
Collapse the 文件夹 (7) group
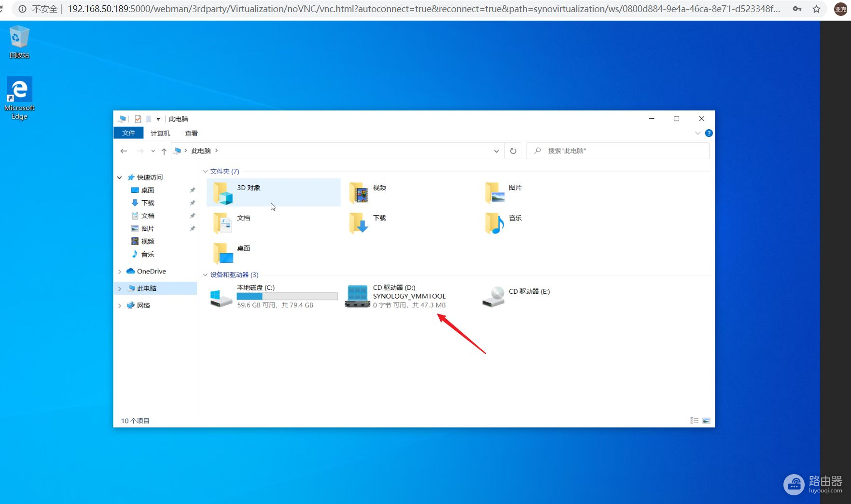tap(205, 171)
